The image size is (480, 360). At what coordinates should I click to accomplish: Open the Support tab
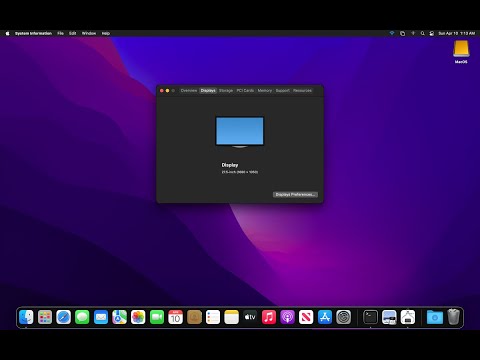coord(282,90)
